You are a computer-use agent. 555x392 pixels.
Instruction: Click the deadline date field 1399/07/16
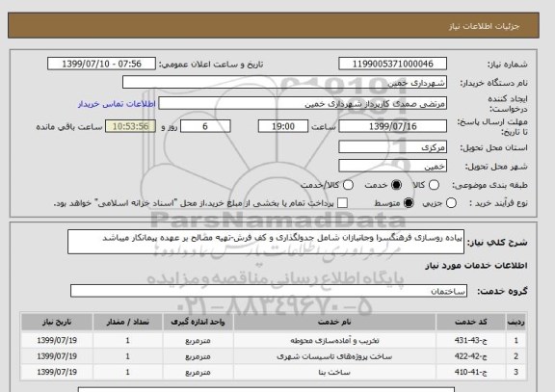tap(392, 126)
